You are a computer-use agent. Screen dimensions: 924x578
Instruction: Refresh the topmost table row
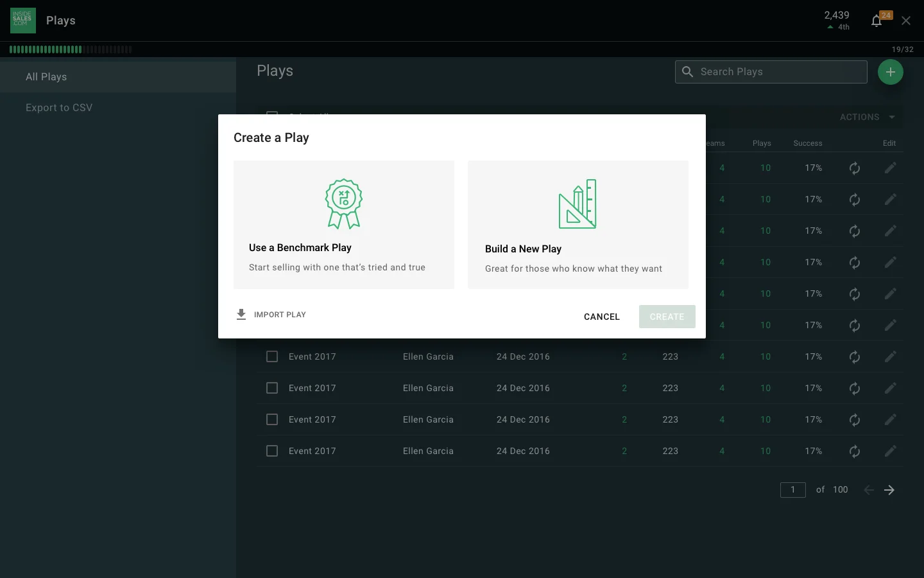[x=855, y=168]
